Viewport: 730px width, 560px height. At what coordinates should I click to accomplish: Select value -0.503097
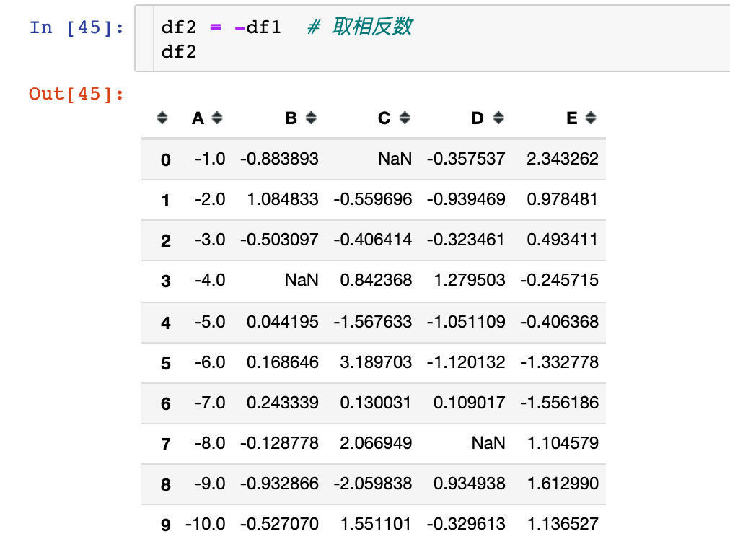click(279, 240)
